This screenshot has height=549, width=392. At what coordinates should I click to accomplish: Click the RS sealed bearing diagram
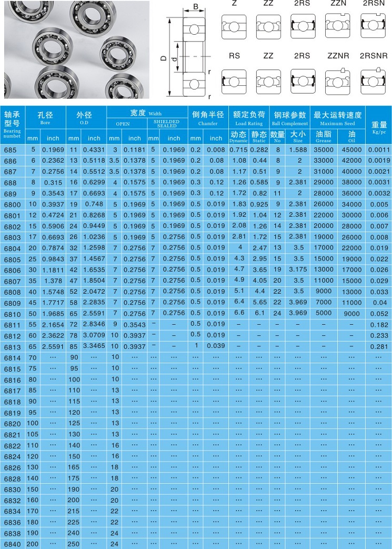click(234, 82)
